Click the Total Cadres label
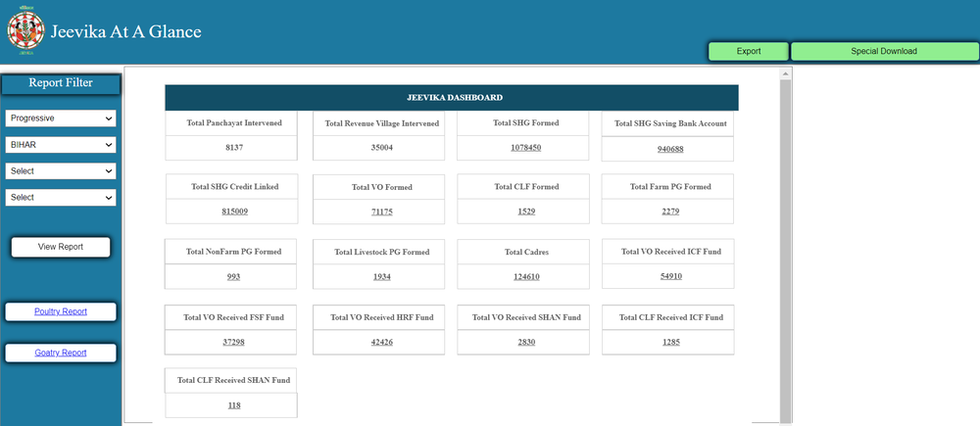 pos(526,253)
